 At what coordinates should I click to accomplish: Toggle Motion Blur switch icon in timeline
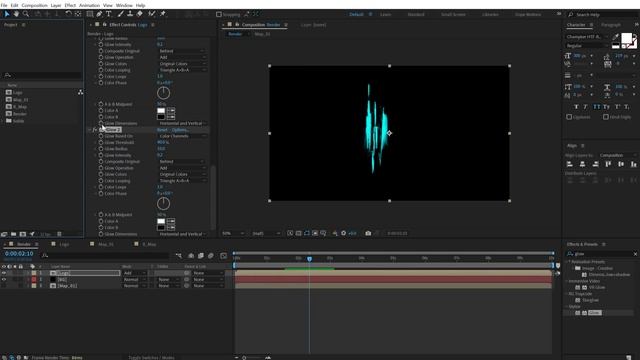[211, 256]
